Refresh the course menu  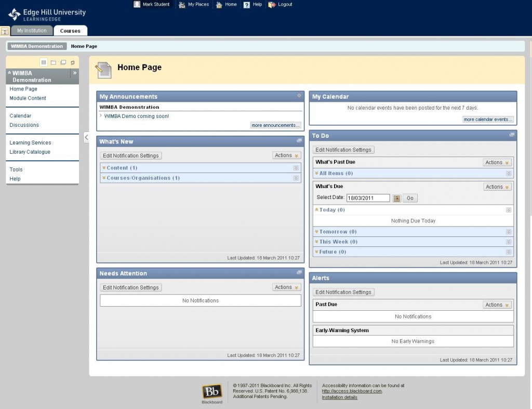(x=73, y=62)
